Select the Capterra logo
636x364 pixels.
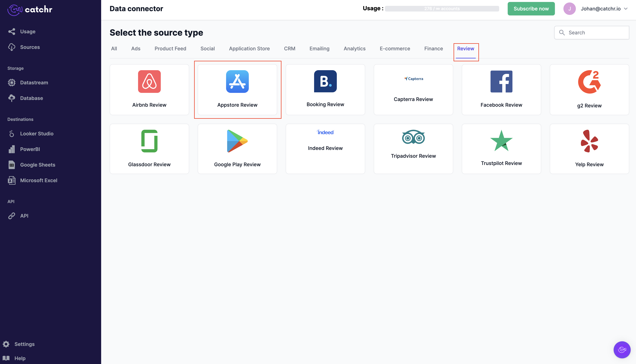(x=413, y=79)
